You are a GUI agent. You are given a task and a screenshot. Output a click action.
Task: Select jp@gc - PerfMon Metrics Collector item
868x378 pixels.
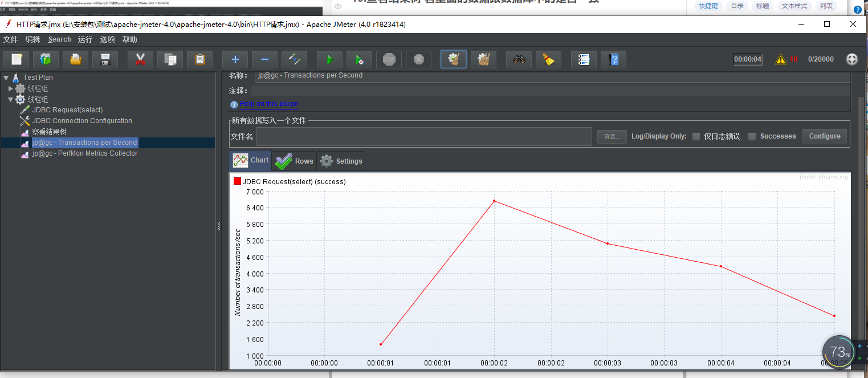click(x=84, y=153)
